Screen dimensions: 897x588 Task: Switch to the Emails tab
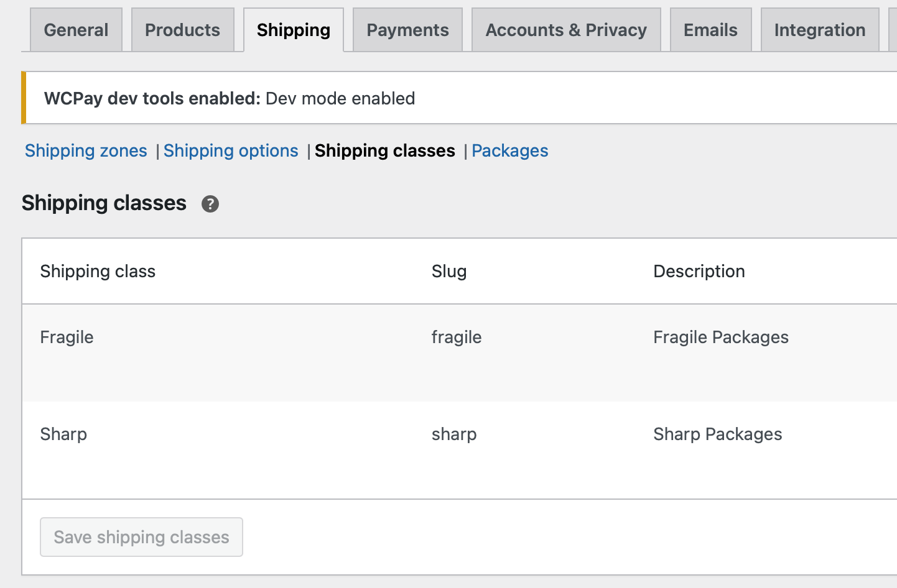[x=710, y=30]
